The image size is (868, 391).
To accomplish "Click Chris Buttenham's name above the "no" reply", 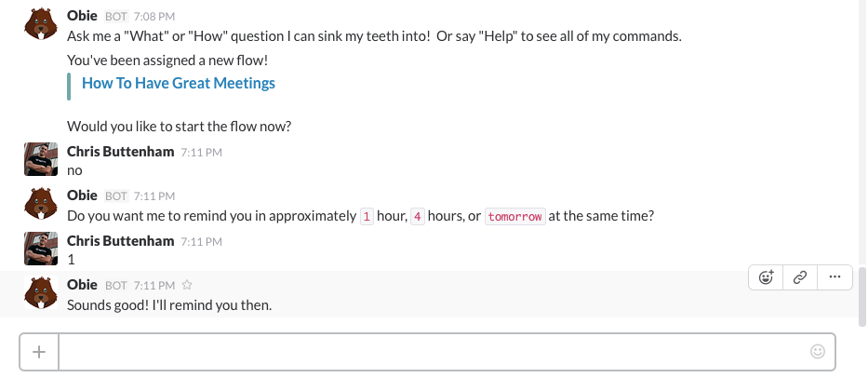I will [x=121, y=151].
